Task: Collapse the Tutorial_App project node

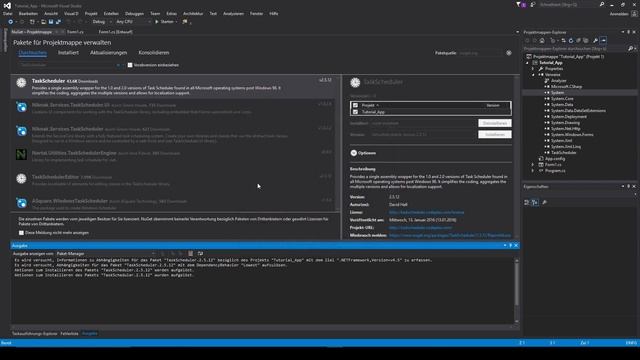Action: tap(527, 63)
